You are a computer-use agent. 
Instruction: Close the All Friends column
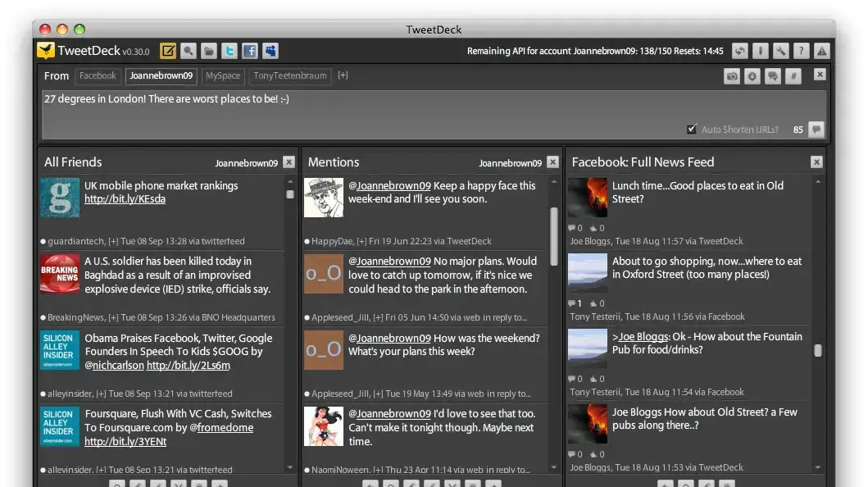[289, 162]
